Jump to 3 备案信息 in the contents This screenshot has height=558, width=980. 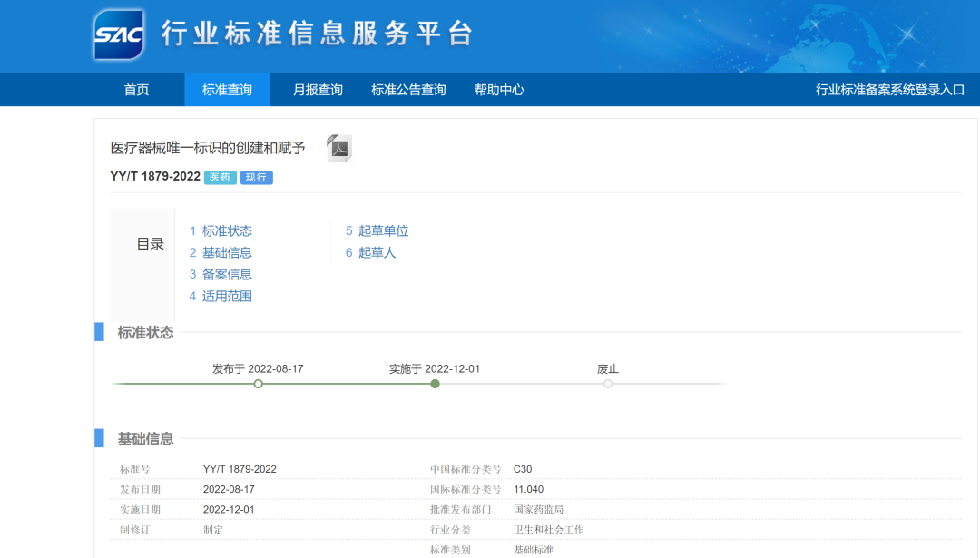[x=220, y=275]
